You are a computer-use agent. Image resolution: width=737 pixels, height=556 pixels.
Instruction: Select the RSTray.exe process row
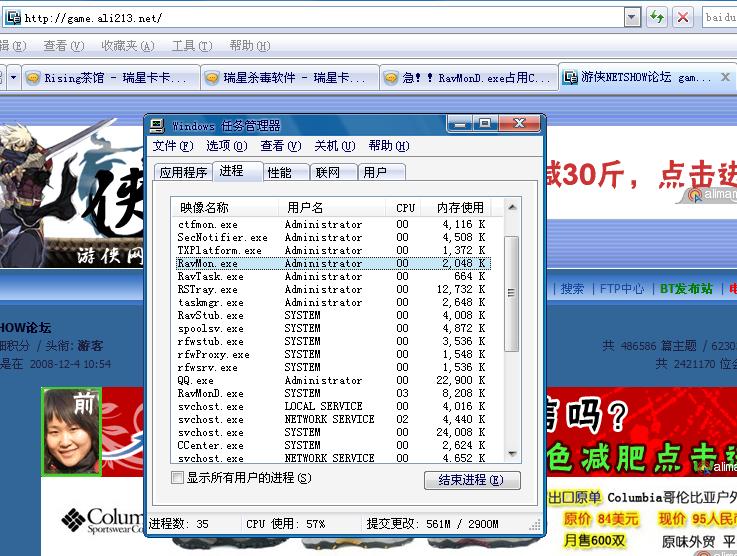click(333, 290)
